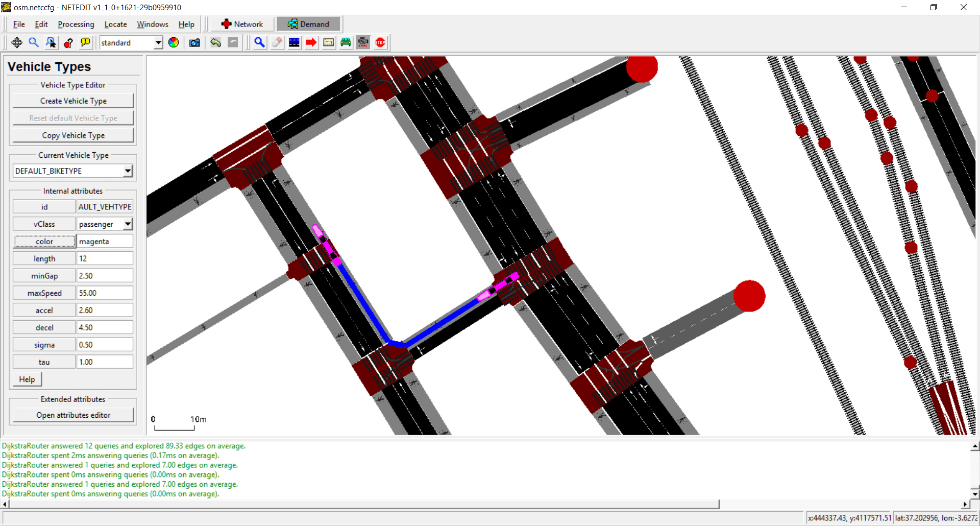Select the eraser delete mode
Screen dimensions: 980x526
pyautogui.click(x=277, y=43)
